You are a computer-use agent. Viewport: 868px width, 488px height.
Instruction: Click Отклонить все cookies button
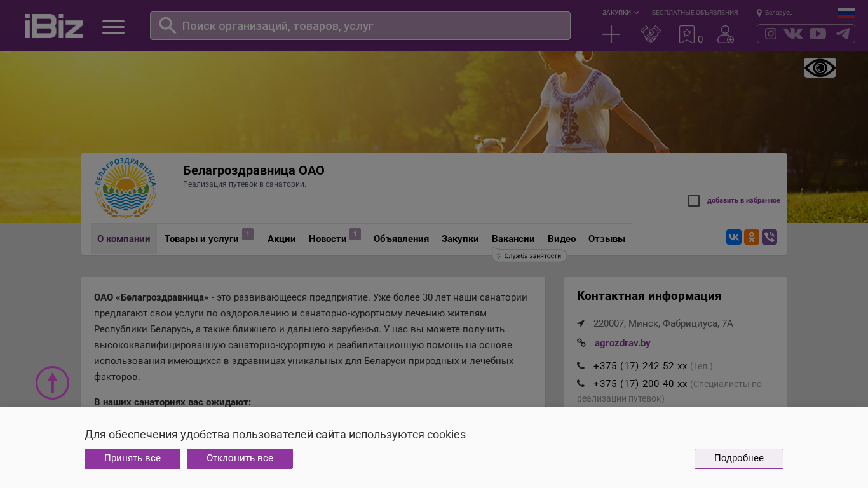240,459
